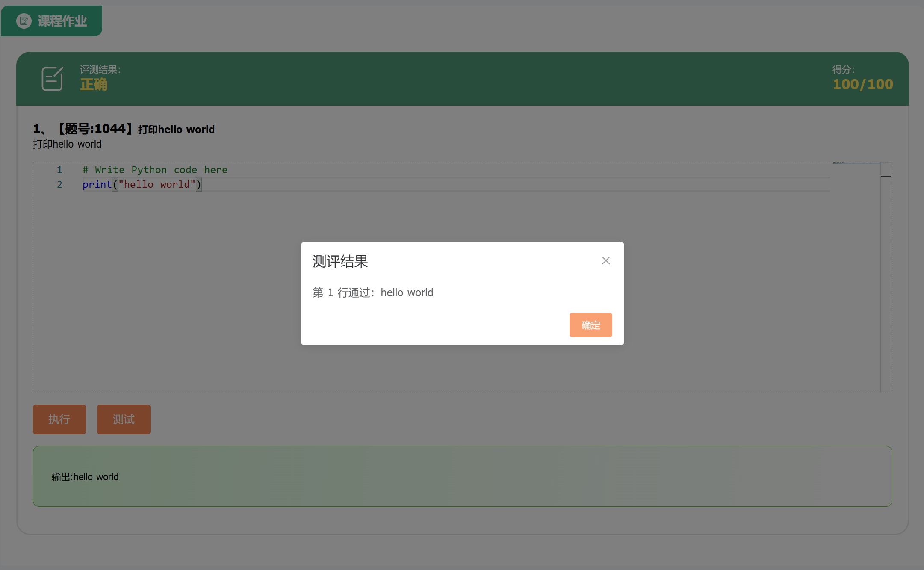Click the 测评结果 dialog title
Image resolution: width=924 pixels, height=570 pixels.
tap(340, 261)
